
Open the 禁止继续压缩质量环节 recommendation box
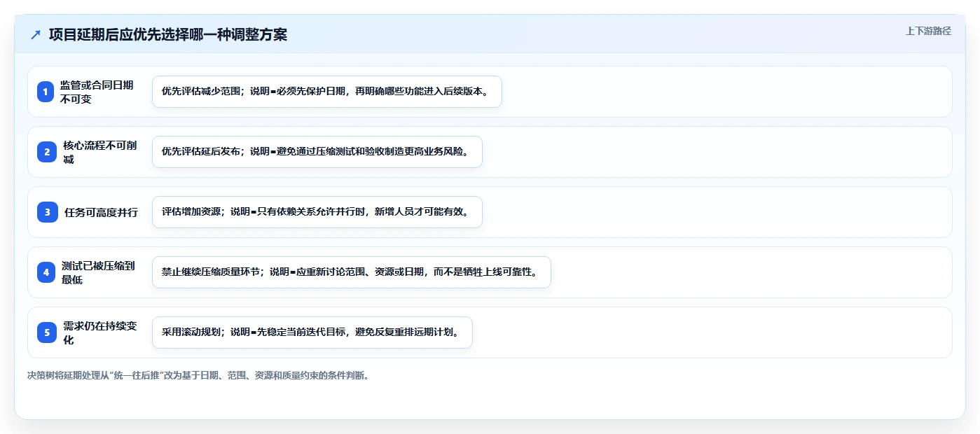coord(352,272)
